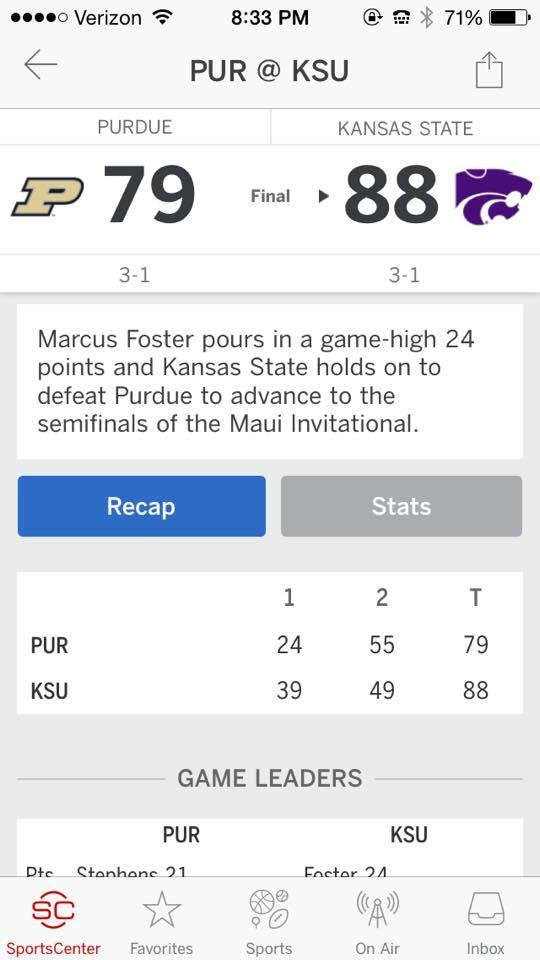Screen dimensions: 540x960
Task: Open the Sports balls icon
Action: [269, 910]
